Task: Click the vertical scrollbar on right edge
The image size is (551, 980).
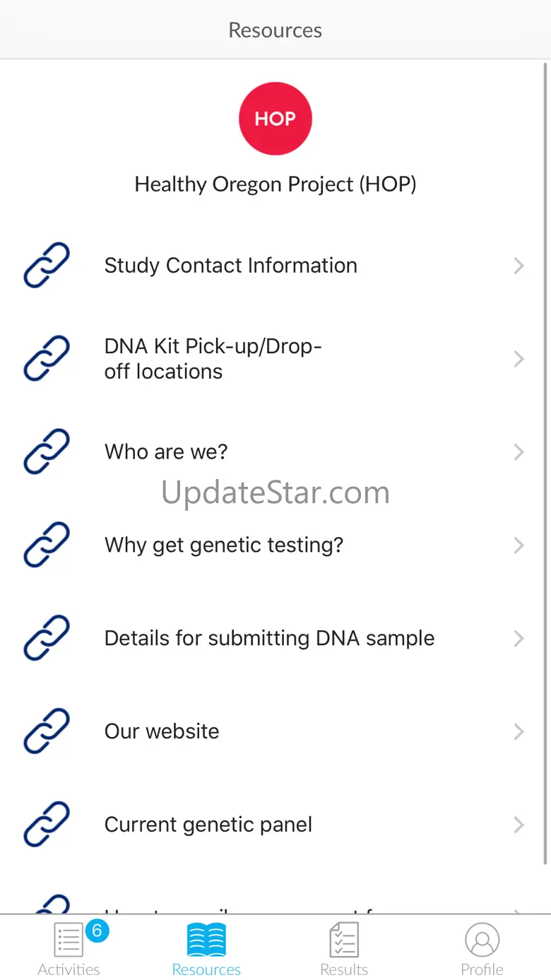Action: pos(545,464)
